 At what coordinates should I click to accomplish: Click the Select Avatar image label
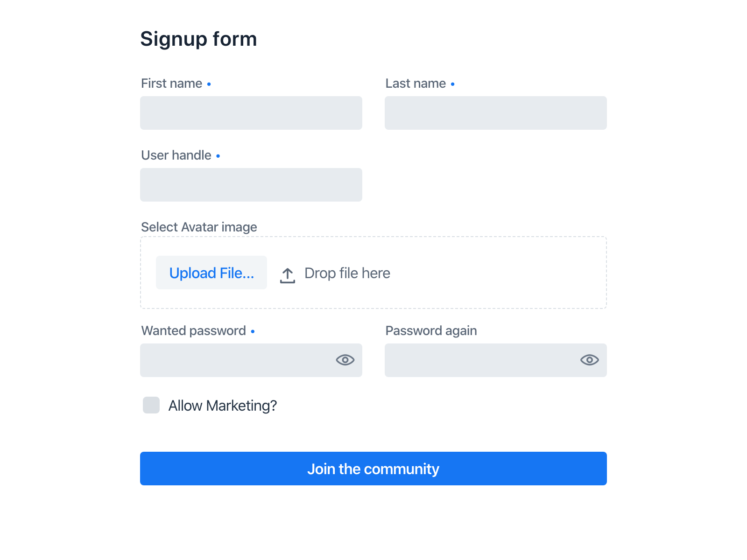[x=198, y=227]
